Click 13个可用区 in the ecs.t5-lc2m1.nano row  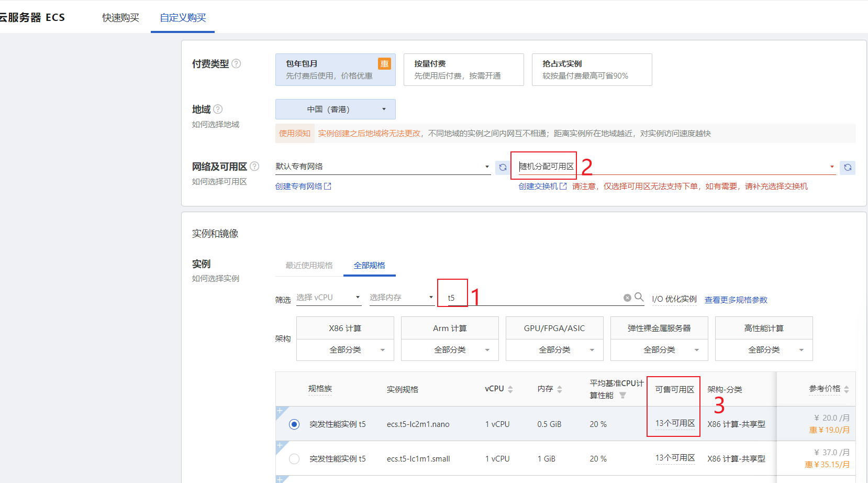pos(675,423)
